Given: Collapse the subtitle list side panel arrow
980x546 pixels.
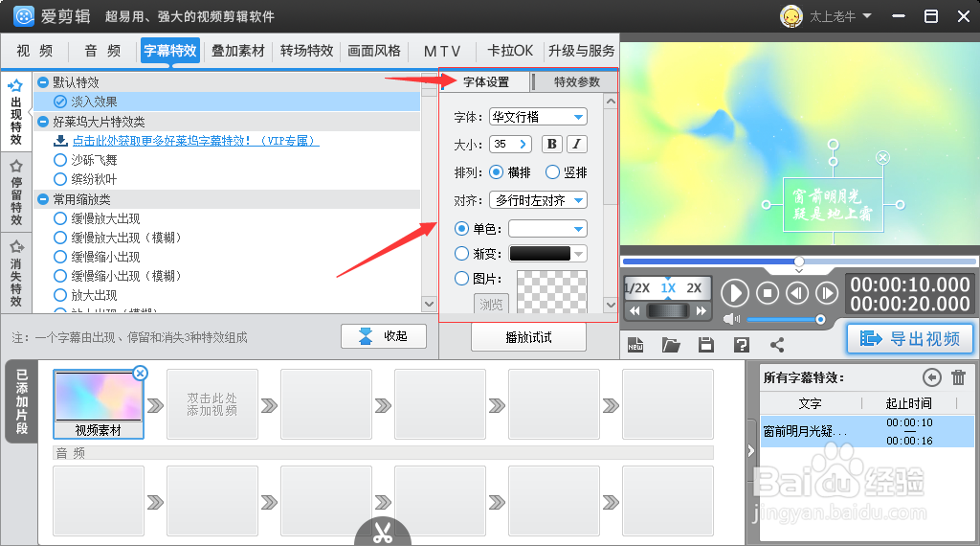Looking at the screenshot, I should pos(751,450).
